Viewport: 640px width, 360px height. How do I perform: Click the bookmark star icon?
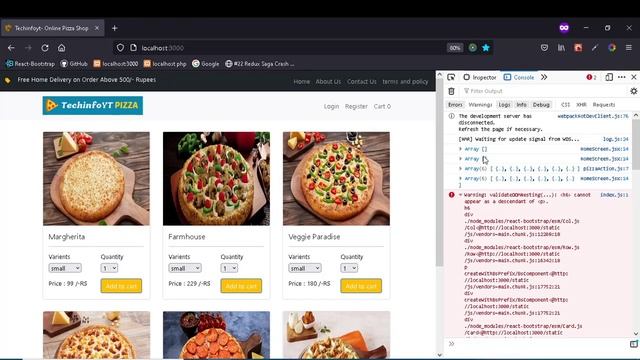(486, 48)
